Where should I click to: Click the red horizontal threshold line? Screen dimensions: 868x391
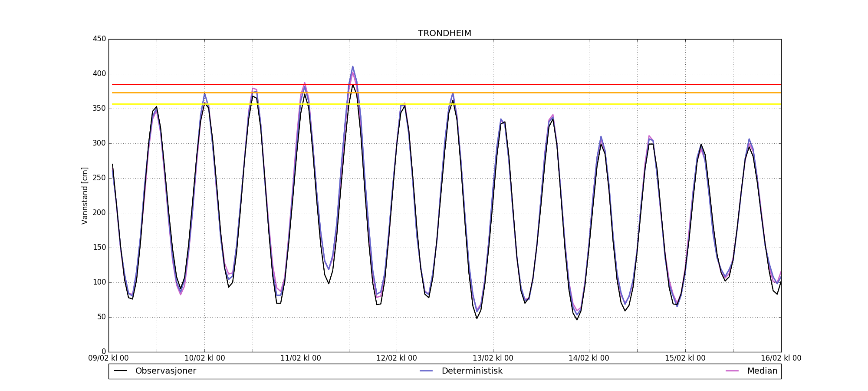447,84
